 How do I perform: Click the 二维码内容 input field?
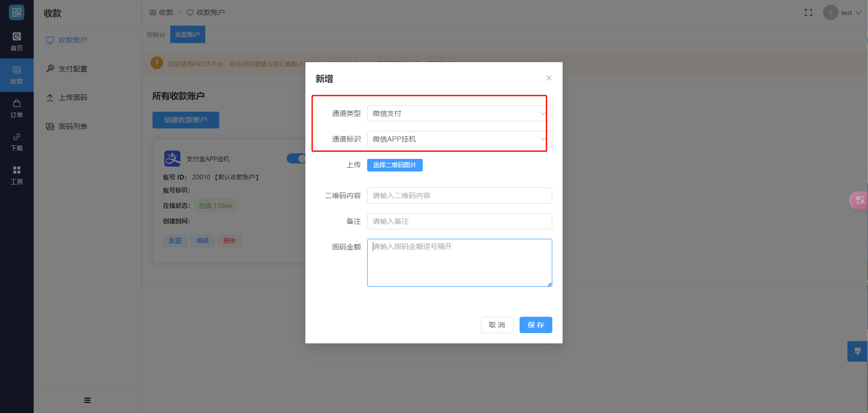point(459,196)
